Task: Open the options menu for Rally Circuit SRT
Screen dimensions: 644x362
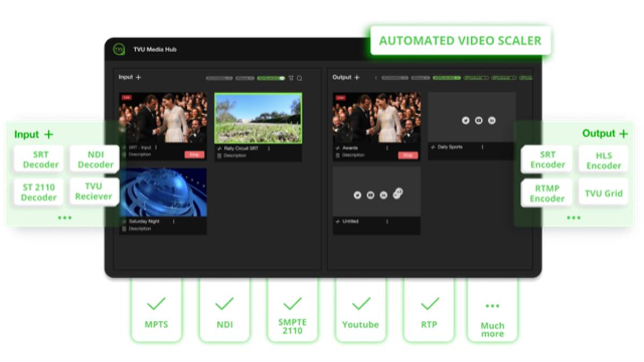Action: tap(269, 149)
